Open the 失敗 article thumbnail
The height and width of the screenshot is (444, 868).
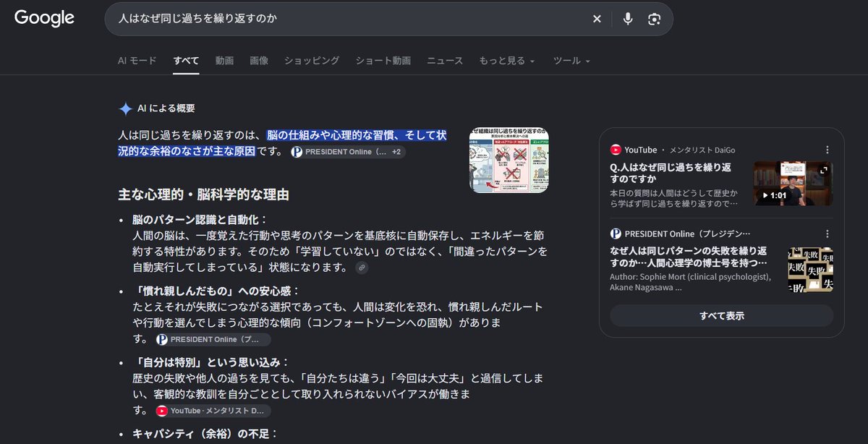810,269
